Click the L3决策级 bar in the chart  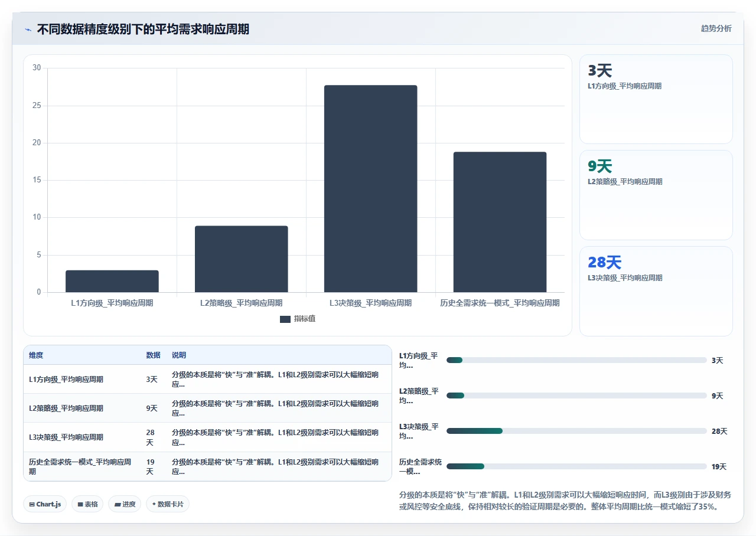(x=371, y=189)
